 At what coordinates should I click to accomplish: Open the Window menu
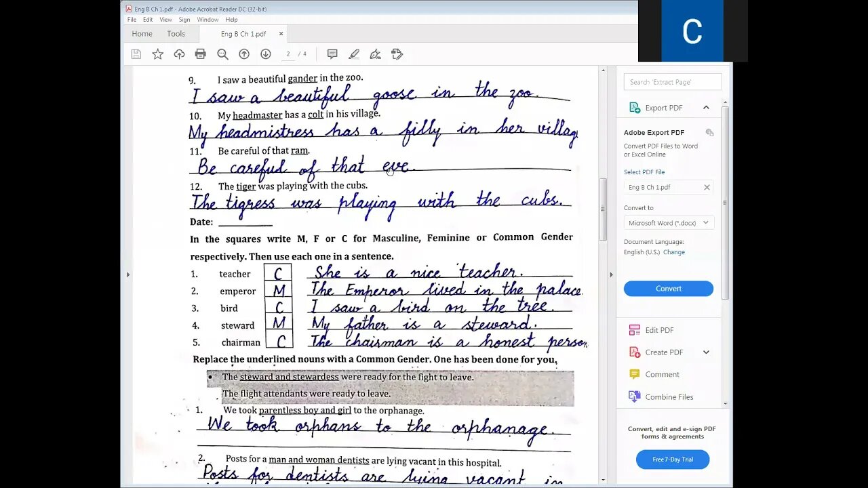point(208,20)
